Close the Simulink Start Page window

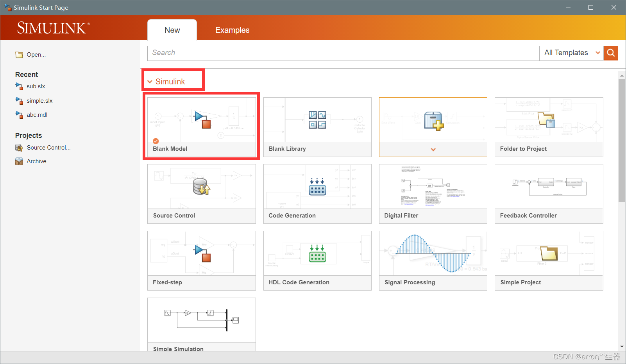coord(614,7)
